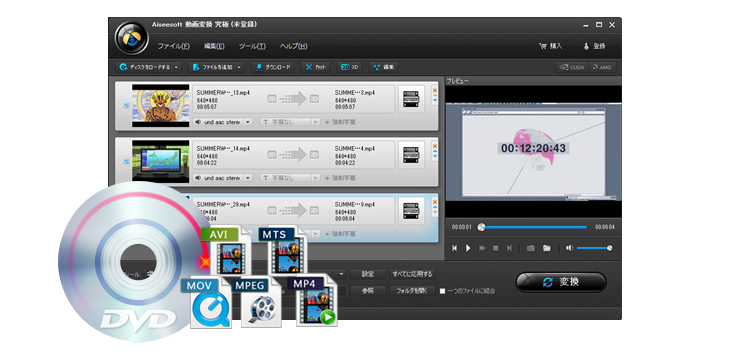Open the 3D settings tool
The height and width of the screenshot is (361, 733).
pos(349,67)
